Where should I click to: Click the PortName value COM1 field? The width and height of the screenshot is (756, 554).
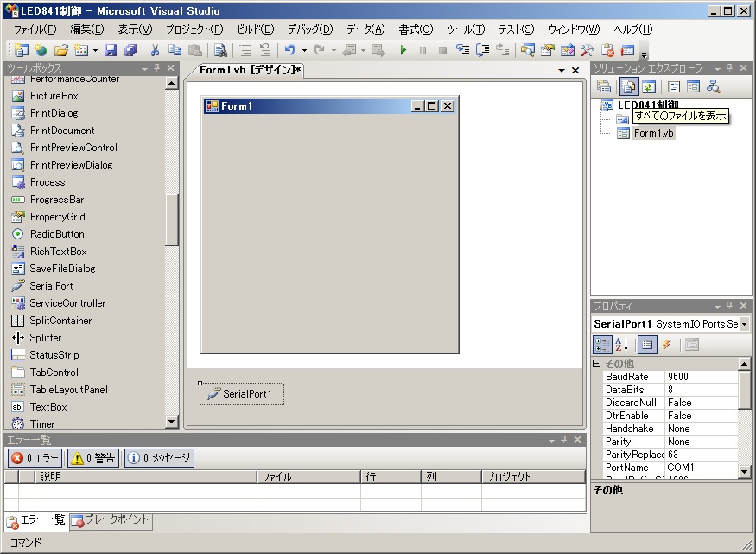pyautogui.click(x=702, y=468)
